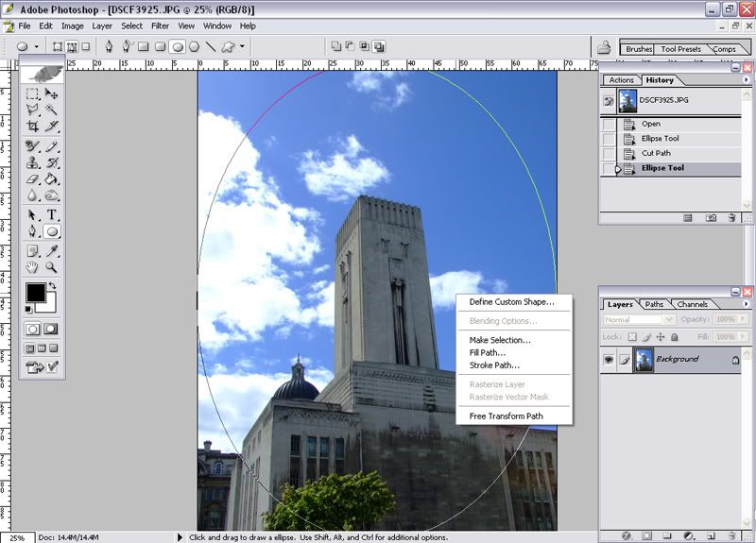This screenshot has width=756, height=543.
Task: Select the Clone Stamp tool
Action: (32, 162)
